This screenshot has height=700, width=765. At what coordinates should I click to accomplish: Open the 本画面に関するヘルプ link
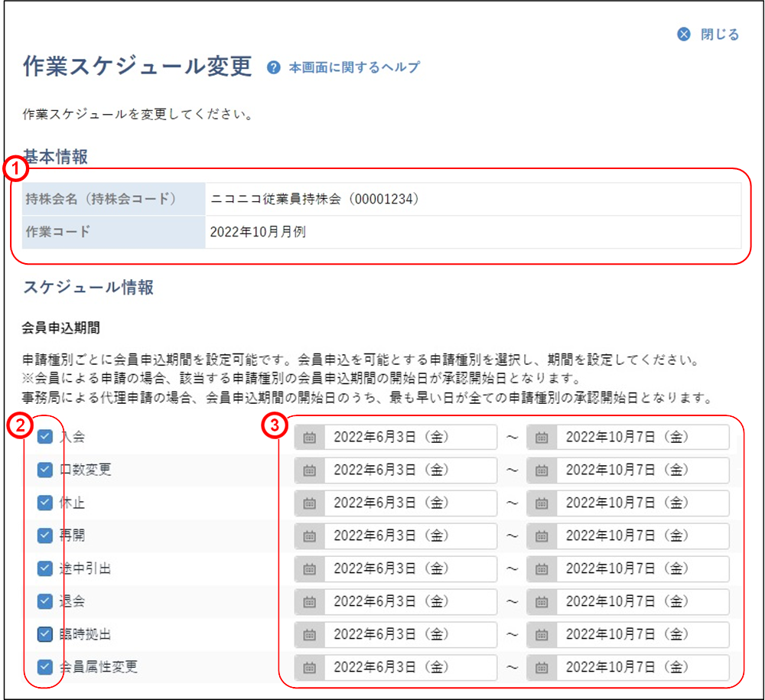tap(353, 67)
